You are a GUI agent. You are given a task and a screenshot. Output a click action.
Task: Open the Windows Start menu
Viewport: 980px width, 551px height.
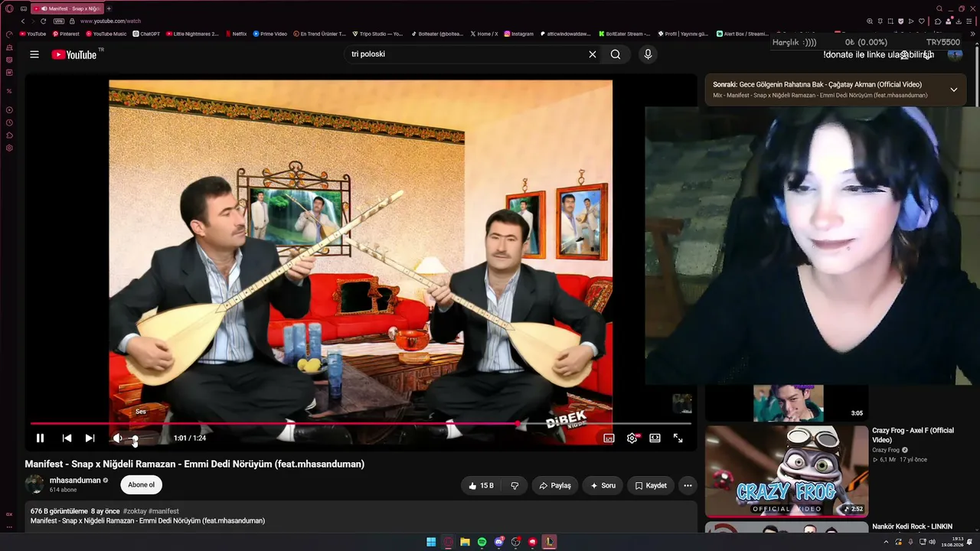431,542
